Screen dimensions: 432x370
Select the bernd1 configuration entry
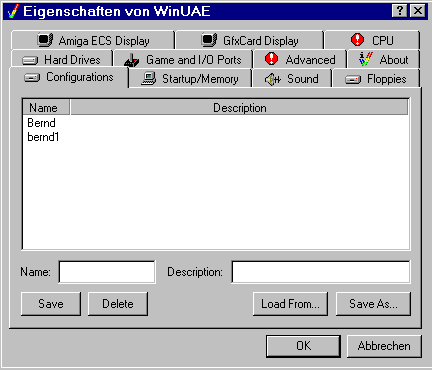pos(43,137)
